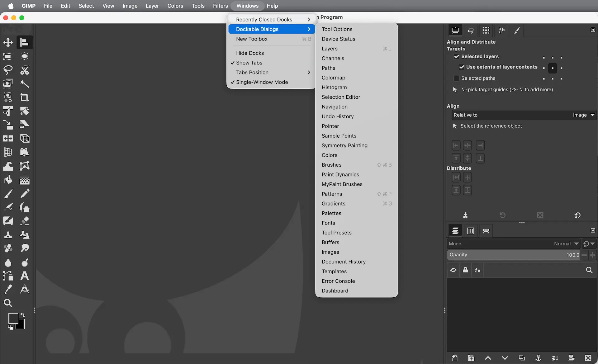Open the Undo History dialog

click(x=357, y=116)
